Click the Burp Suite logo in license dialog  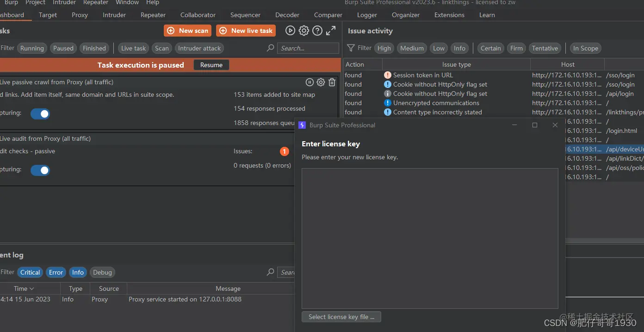[x=302, y=125]
